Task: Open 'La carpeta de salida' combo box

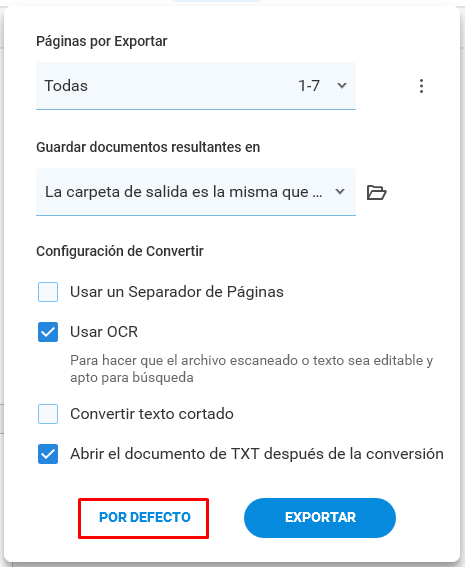Action: point(196,192)
